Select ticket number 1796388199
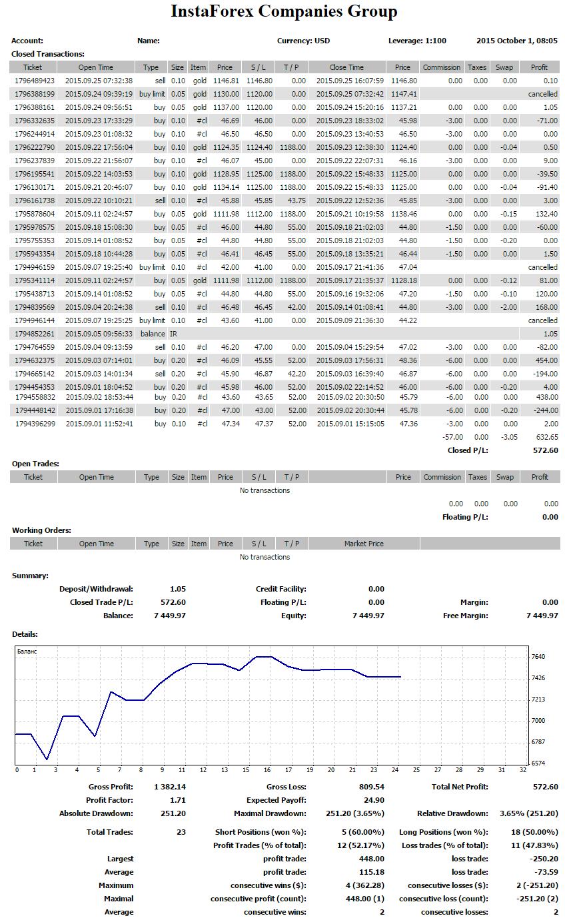This screenshot has height=924, width=565. 35,94
